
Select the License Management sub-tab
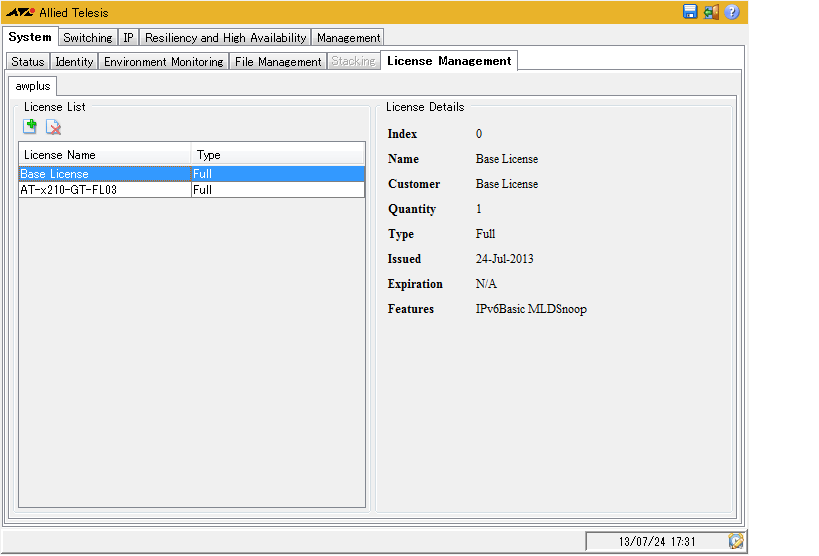(x=449, y=61)
